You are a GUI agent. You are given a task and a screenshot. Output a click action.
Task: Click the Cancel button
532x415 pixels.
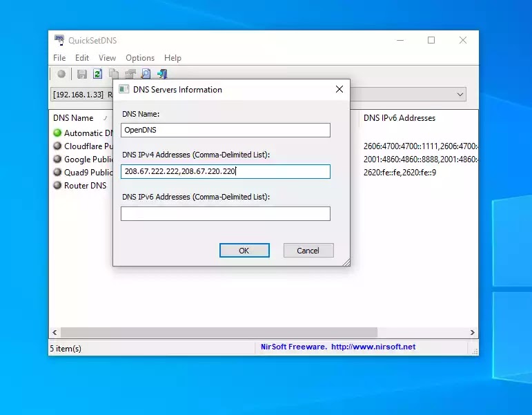(x=308, y=250)
